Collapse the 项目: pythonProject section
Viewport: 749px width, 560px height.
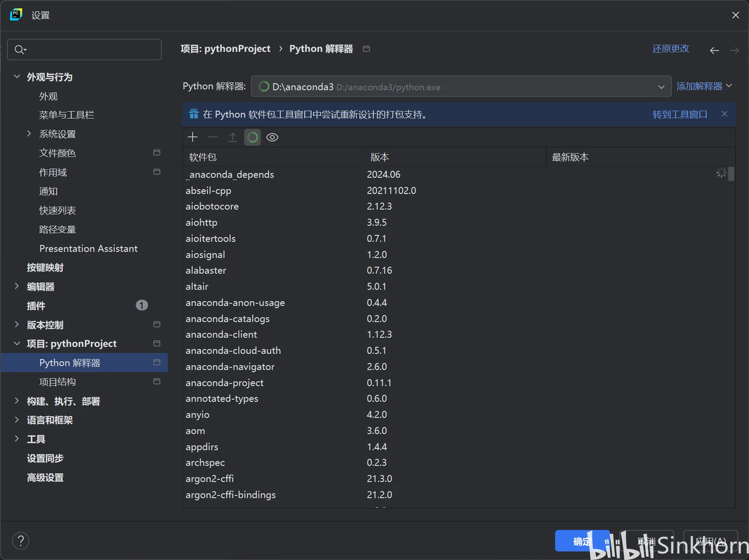coord(17,344)
